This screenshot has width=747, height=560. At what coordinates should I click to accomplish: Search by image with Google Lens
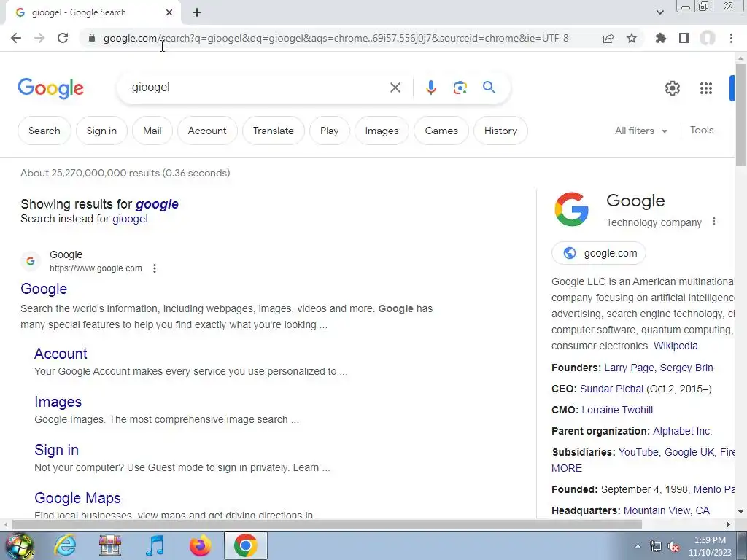click(x=460, y=87)
